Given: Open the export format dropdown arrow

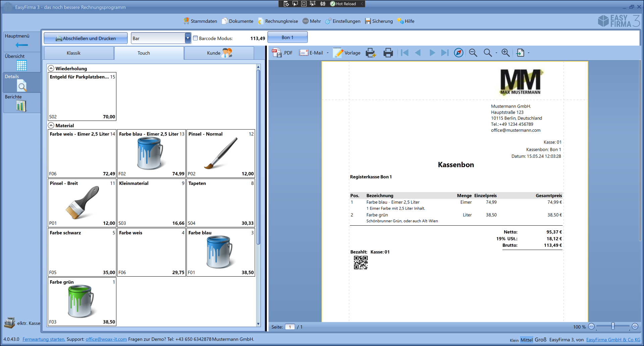Looking at the screenshot, I should tap(529, 53).
